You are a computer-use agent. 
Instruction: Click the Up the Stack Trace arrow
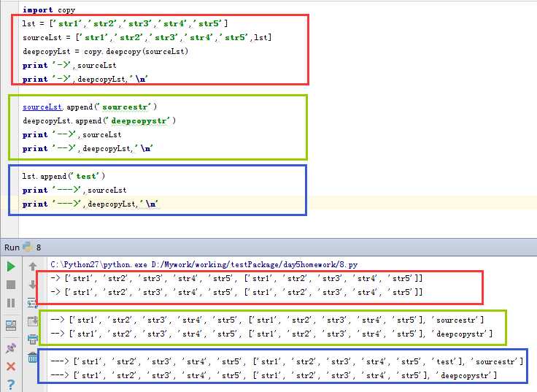(x=33, y=266)
